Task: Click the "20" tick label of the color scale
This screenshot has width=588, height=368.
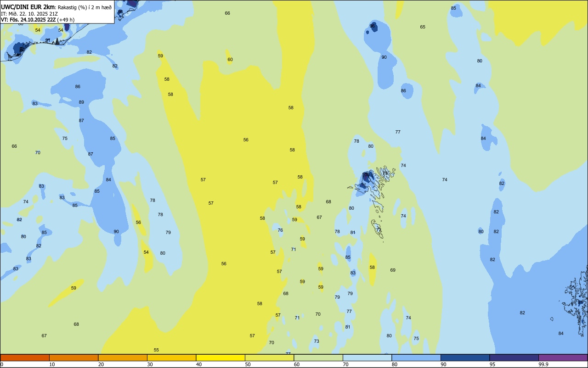Action: point(101,364)
